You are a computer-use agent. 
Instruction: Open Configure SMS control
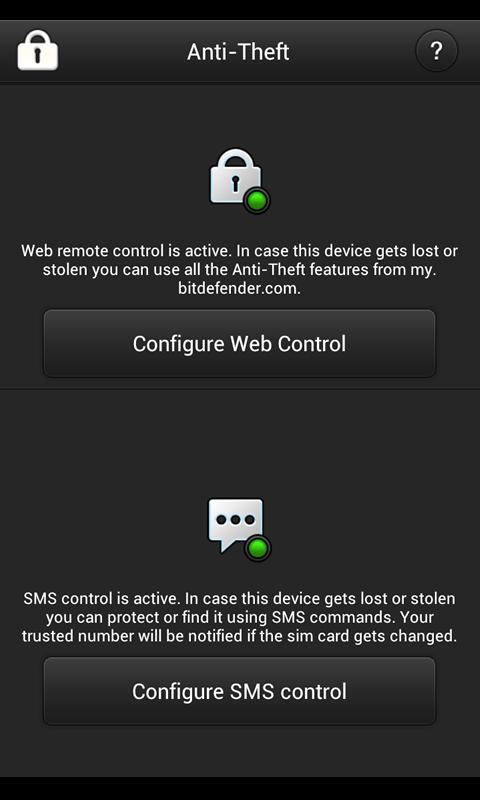point(239,691)
